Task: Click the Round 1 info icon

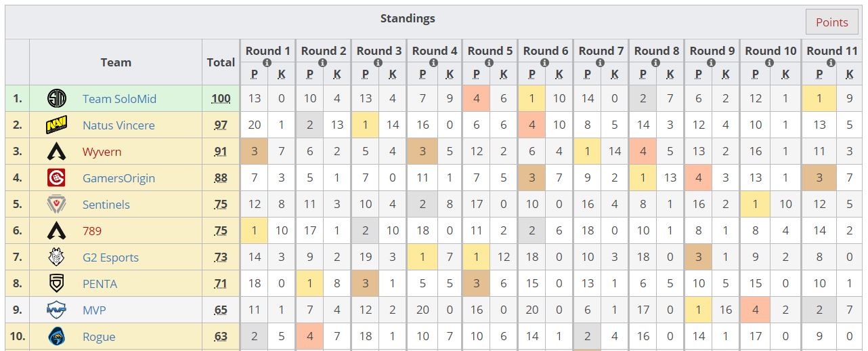Action: point(267,62)
